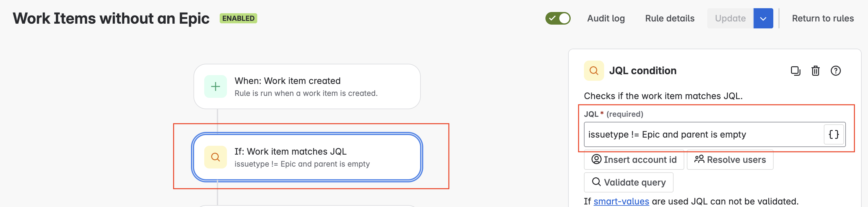Click the people icon on Resolve users
The height and width of the screenshot is (207, 868).
point(699,159)
